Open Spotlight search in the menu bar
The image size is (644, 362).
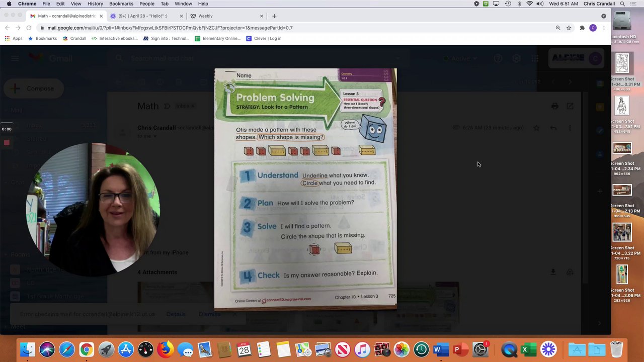pyautogui.click(x=622, y=4)
